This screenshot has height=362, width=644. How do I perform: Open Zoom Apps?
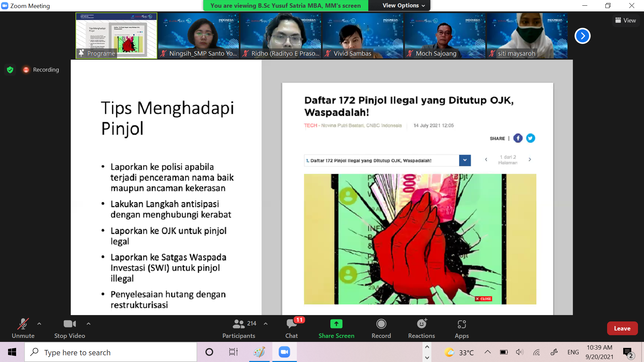(462, 328)
